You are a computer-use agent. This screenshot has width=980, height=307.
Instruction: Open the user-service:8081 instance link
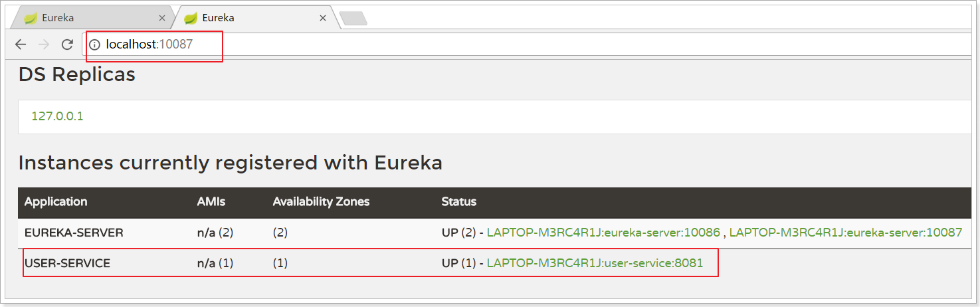tap(595, 263)
